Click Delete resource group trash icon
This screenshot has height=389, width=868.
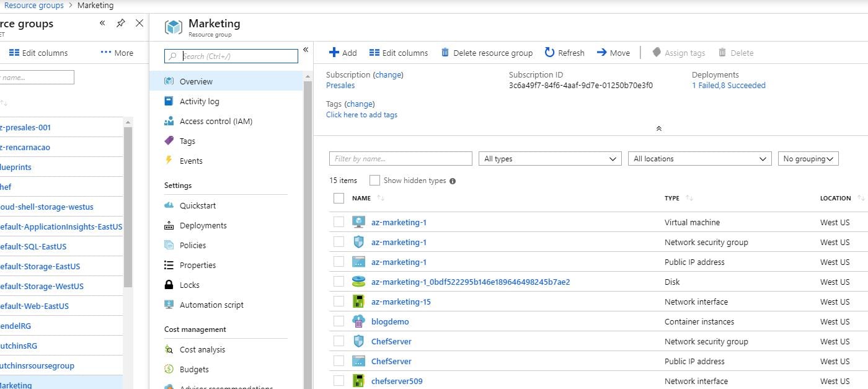(x=445, y=53)
